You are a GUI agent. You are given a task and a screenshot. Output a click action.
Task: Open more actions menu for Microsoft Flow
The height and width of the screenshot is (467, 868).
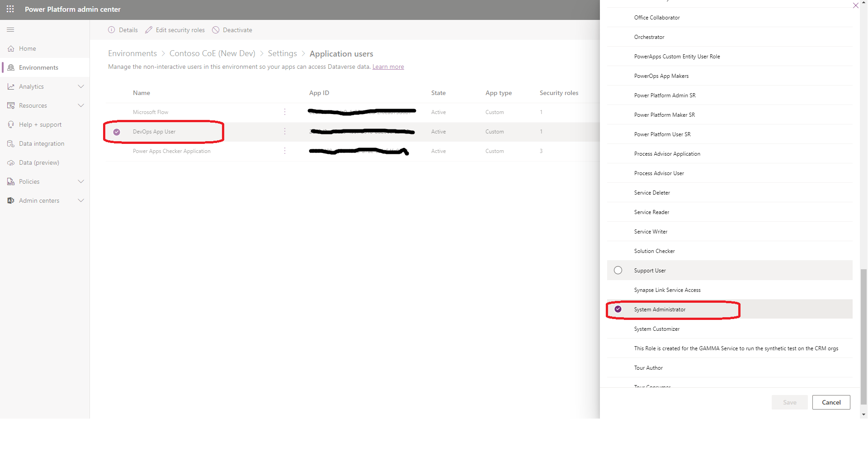[x=284, y=112]
